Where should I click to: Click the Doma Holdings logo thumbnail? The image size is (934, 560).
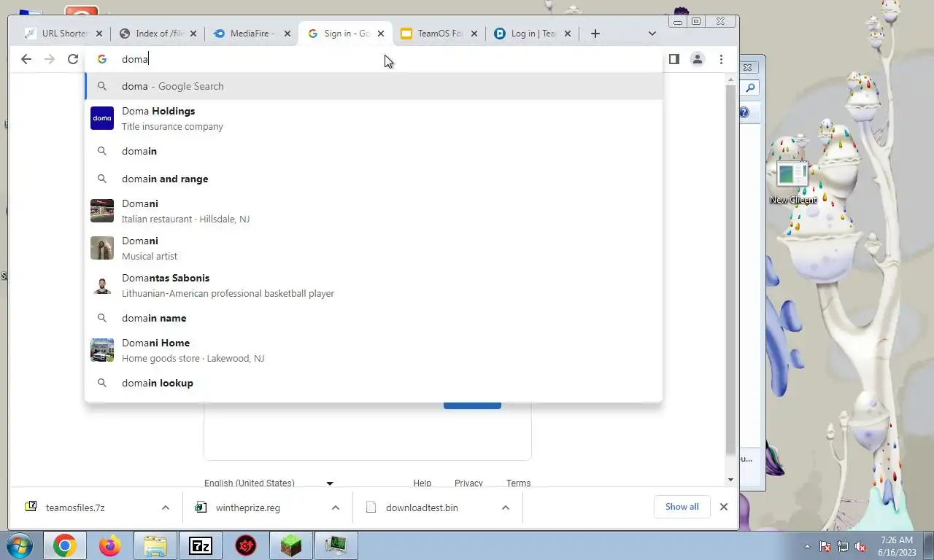pos(102,118)
